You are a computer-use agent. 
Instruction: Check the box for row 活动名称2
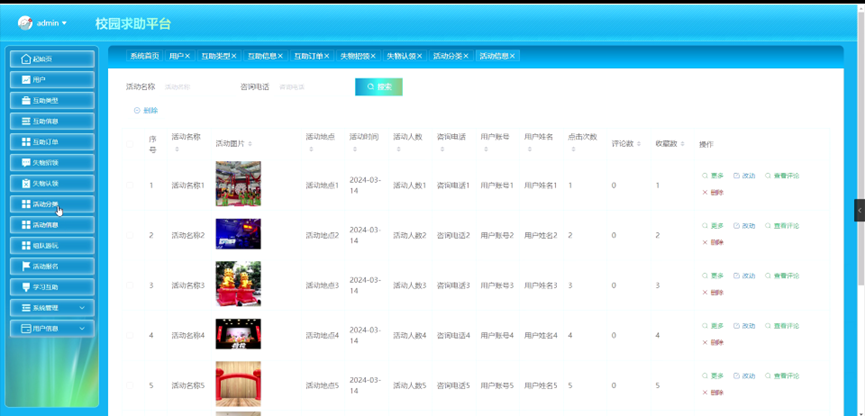coord(130,235)
